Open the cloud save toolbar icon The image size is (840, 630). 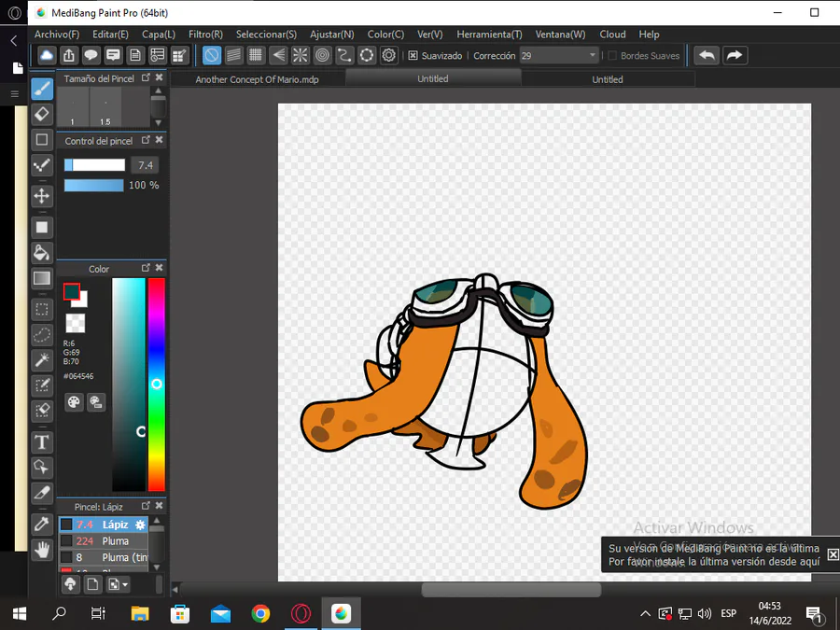tap(47, 55)
